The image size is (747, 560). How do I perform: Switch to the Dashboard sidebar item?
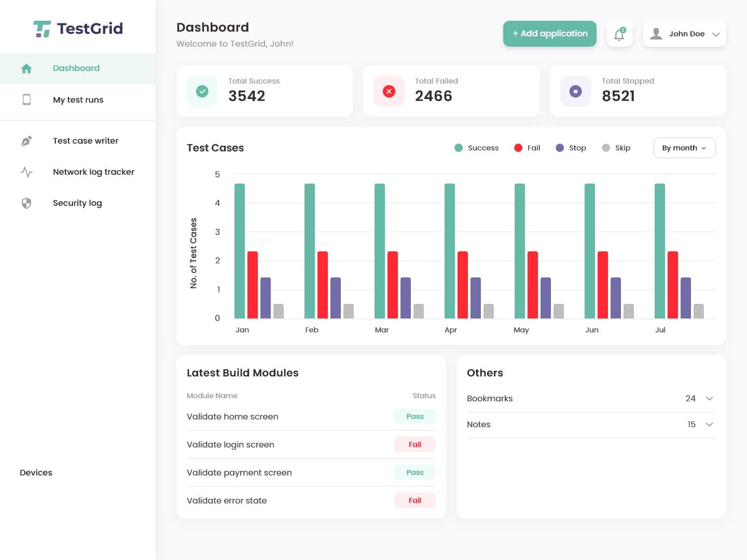pyautogui.click(x=76, y=68)
